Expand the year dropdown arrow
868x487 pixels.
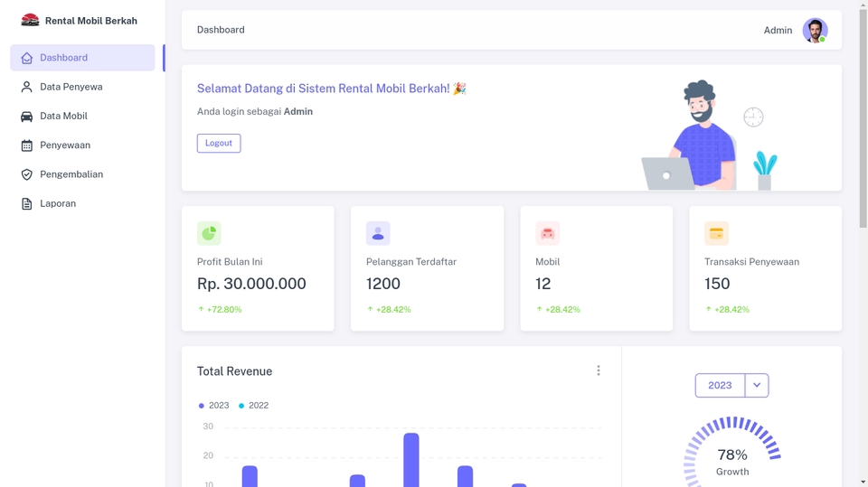pos(757,385)
